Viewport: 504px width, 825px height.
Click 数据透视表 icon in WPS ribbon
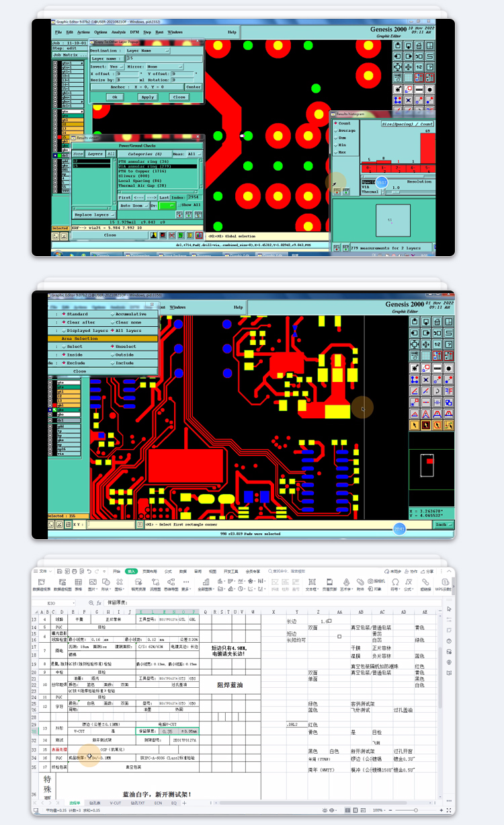42,585
